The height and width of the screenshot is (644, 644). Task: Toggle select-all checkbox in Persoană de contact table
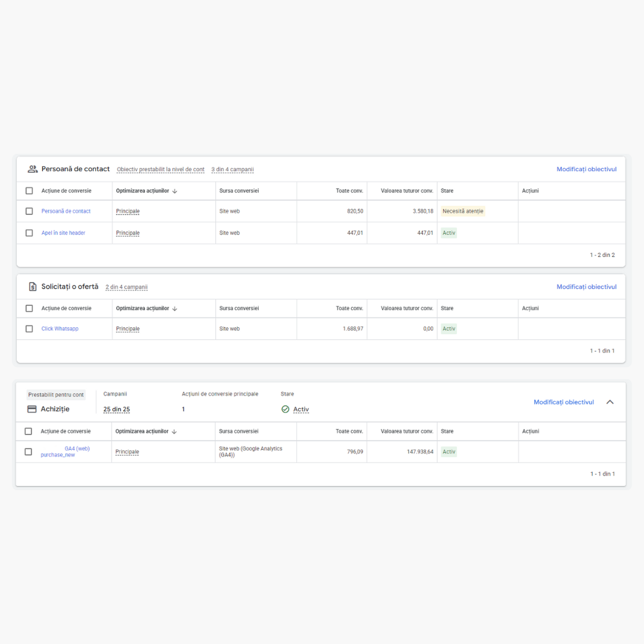click(29, 191)
